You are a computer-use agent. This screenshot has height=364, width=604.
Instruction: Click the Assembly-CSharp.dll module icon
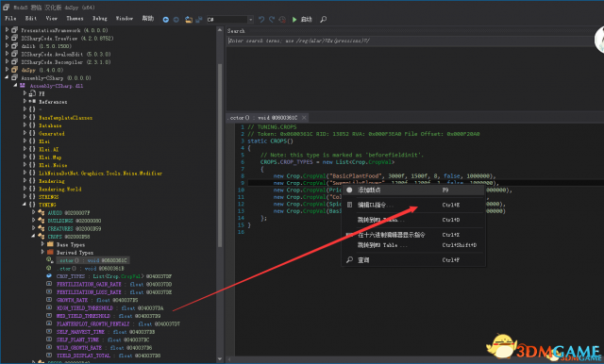23,86
